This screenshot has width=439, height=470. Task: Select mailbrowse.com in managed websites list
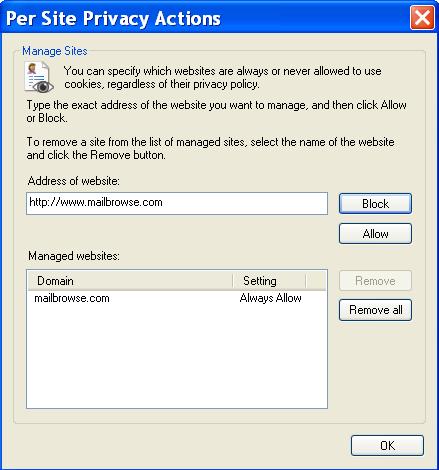coord(72,298)
